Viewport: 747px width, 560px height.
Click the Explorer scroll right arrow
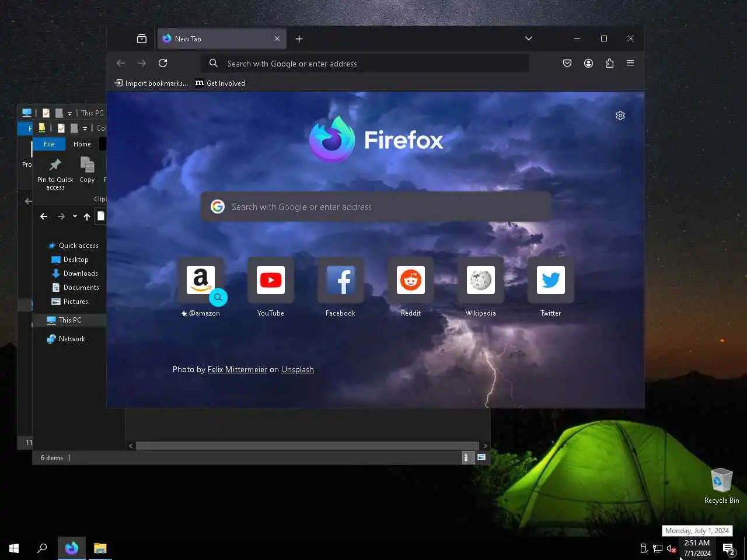point(485,446)
